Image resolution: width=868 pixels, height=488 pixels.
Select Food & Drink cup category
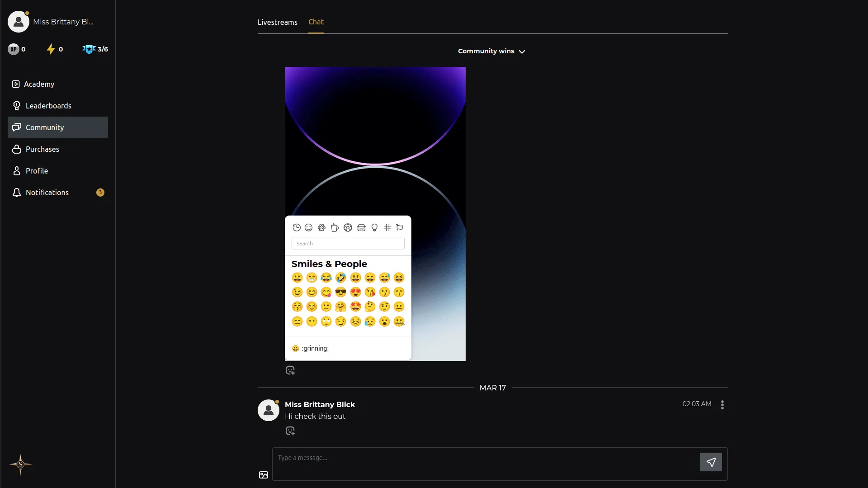[335, 228]
